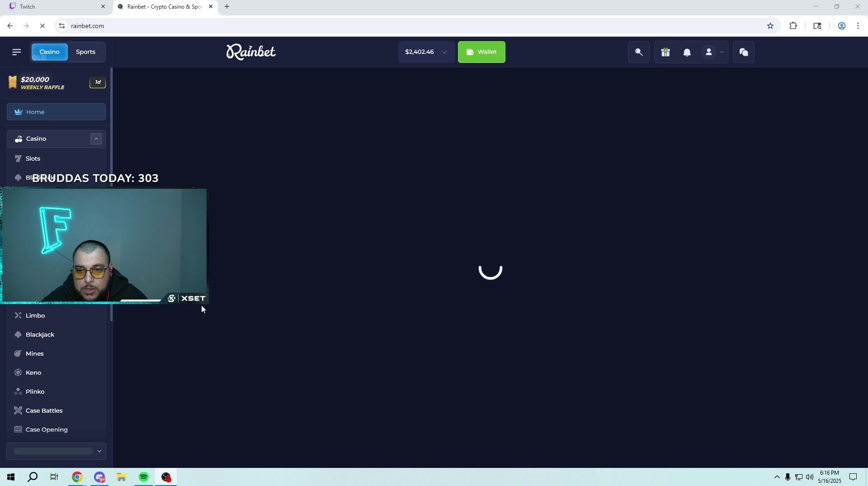
Task: Click the Rainbet logo
Action: coord(251,52)
